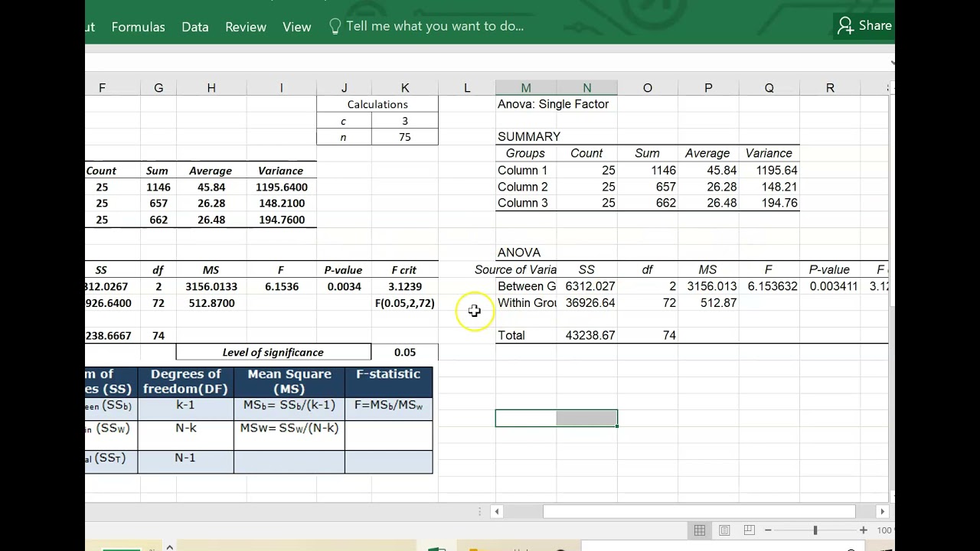Click the horizontal scrollbar thumb
Image resolution: width=980 pixels, height=551 pixels.
pos(699,511)
